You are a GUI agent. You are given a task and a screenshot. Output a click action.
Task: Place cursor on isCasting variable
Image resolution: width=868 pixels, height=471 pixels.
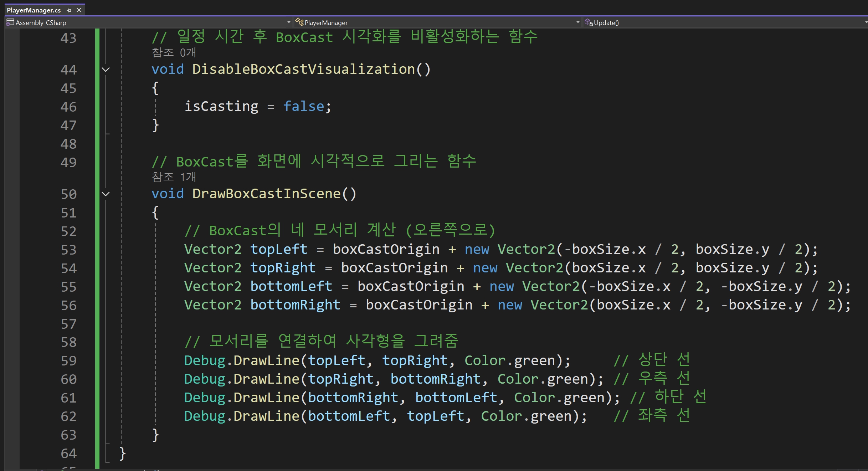221,107
